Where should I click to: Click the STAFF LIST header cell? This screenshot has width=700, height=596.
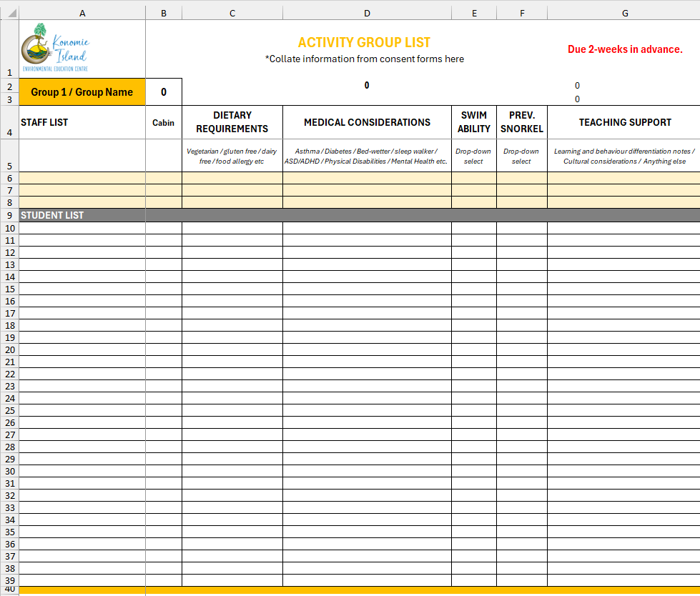82,122
